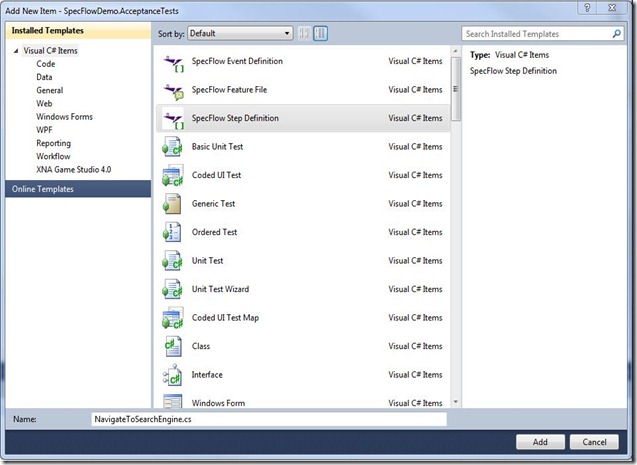Screen dimensions: 637x465
Task: Click the scroll up arrow of template list
Action: coord(455,51)
